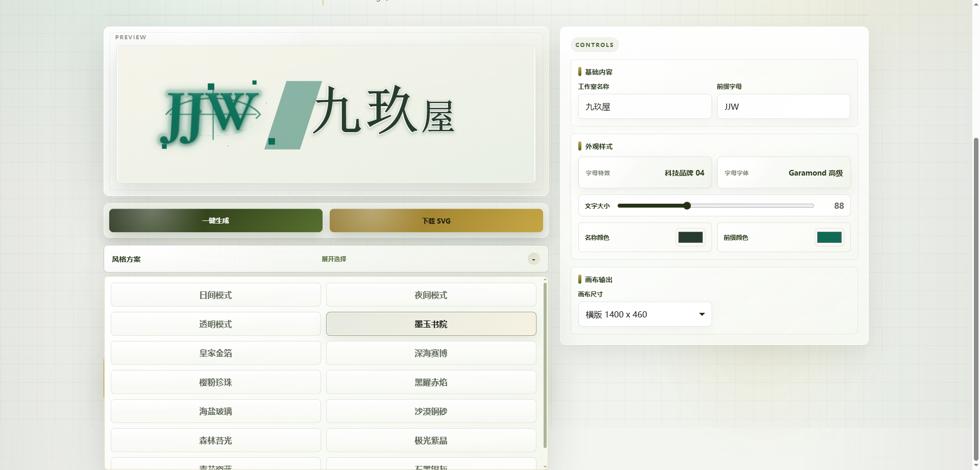This screenshot has height=470, width=980.
Task: Open the 画布尺寸 dropdown 横版 1400 x 460
Action: click(645, 314)
